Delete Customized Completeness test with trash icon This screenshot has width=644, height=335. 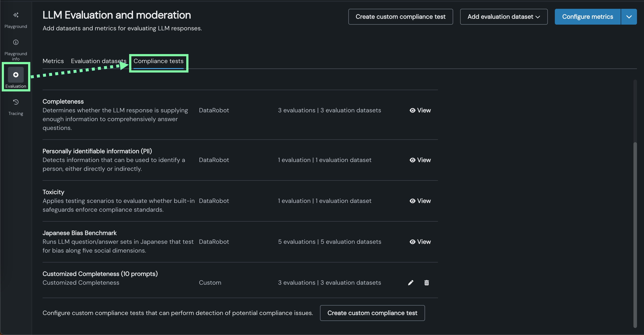(427, 283)
